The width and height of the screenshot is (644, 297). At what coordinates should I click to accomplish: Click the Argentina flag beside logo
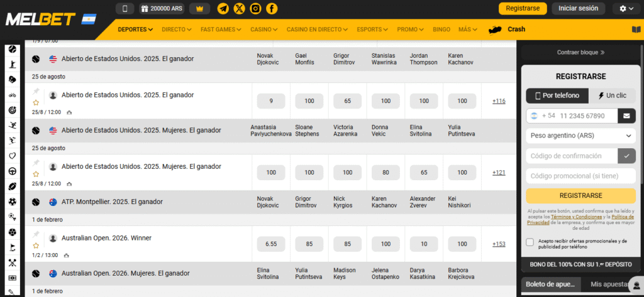pyautogui.click(x=89, y=19)
